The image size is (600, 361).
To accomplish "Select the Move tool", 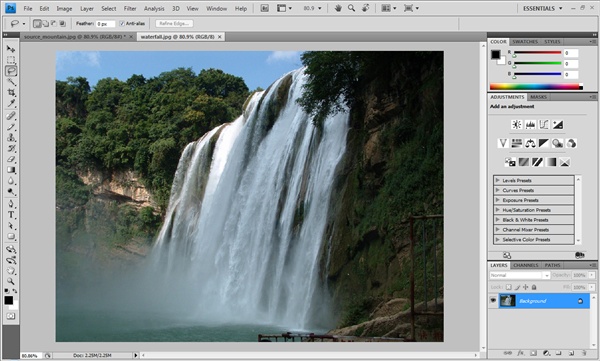I will [x=11, y=49].
